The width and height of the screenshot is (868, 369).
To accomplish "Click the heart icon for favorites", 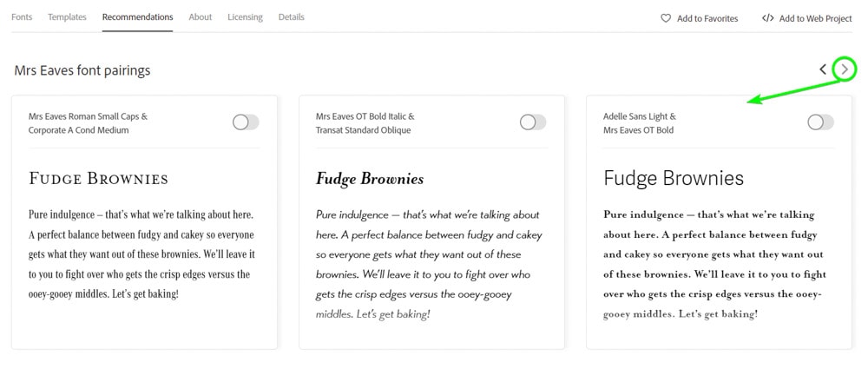I will coord(667,18).
